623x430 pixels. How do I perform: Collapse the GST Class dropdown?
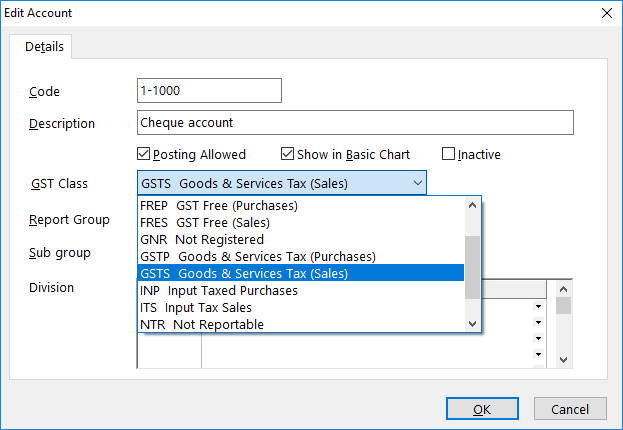(416, 183)
